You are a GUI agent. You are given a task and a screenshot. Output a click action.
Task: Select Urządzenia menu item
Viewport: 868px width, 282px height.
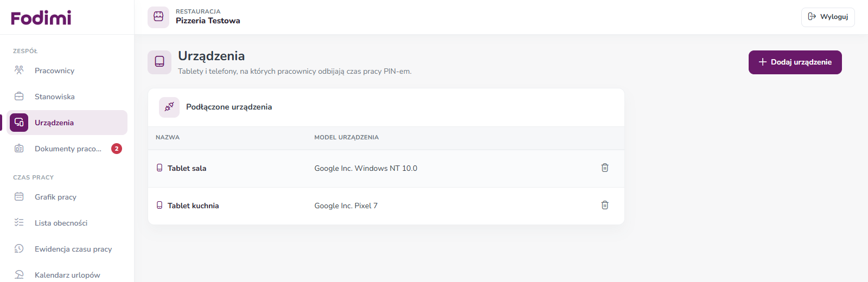[x=67, y=123]
